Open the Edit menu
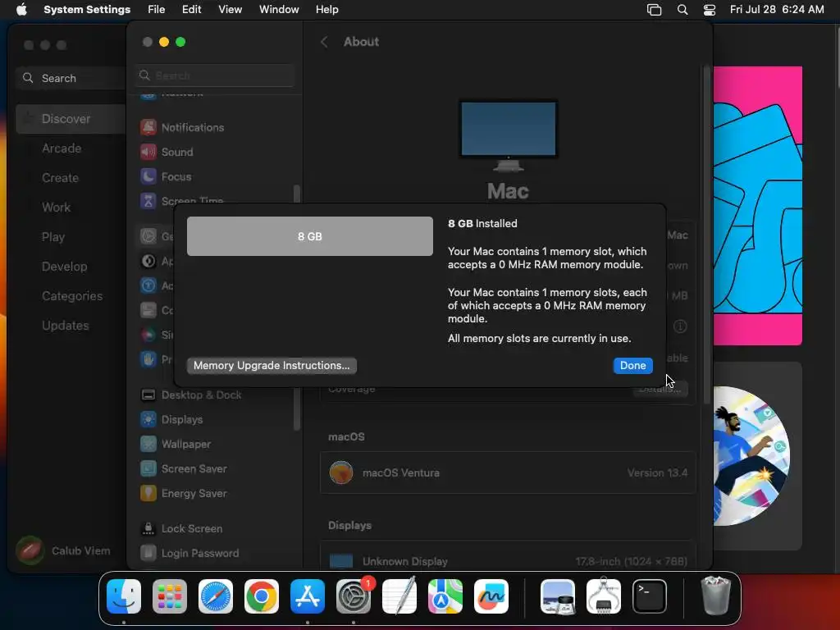840x630 pixels. tap(191, 10)
